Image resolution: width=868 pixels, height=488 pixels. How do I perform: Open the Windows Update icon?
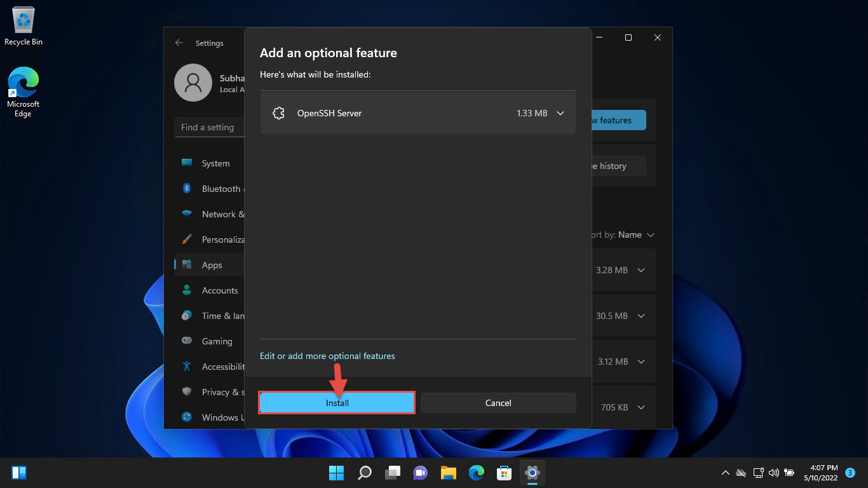tap(187, 417)
